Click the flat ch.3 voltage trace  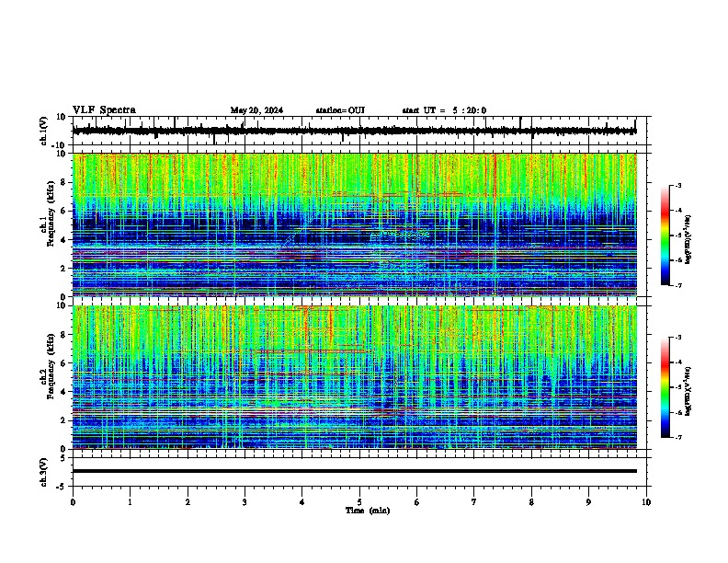pos(354,471)
